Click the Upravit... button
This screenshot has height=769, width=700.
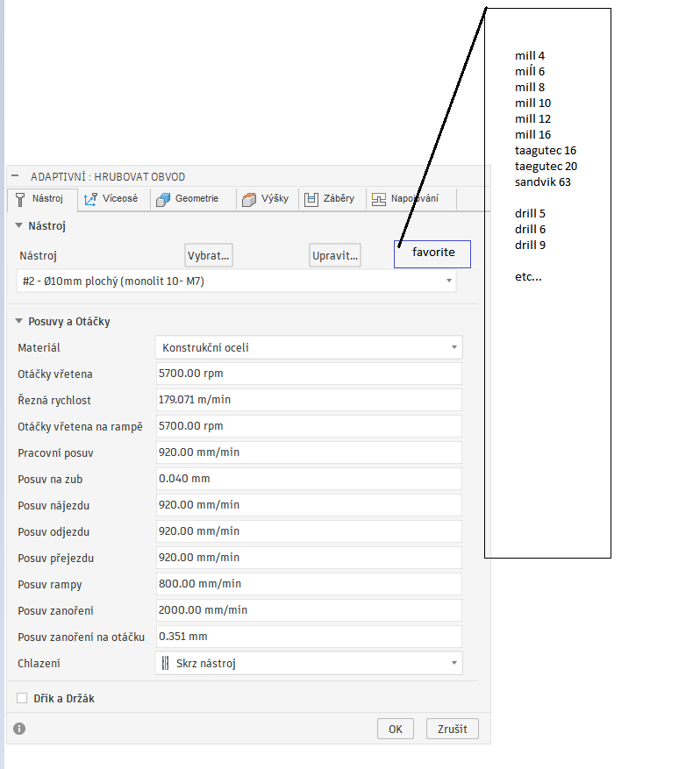(x=335, y=255)
